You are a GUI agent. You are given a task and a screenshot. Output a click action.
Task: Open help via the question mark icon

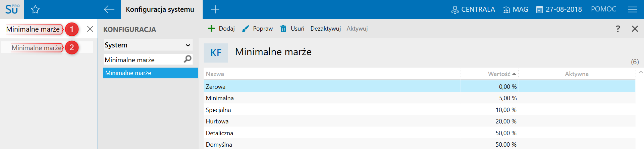pos(618,29)
